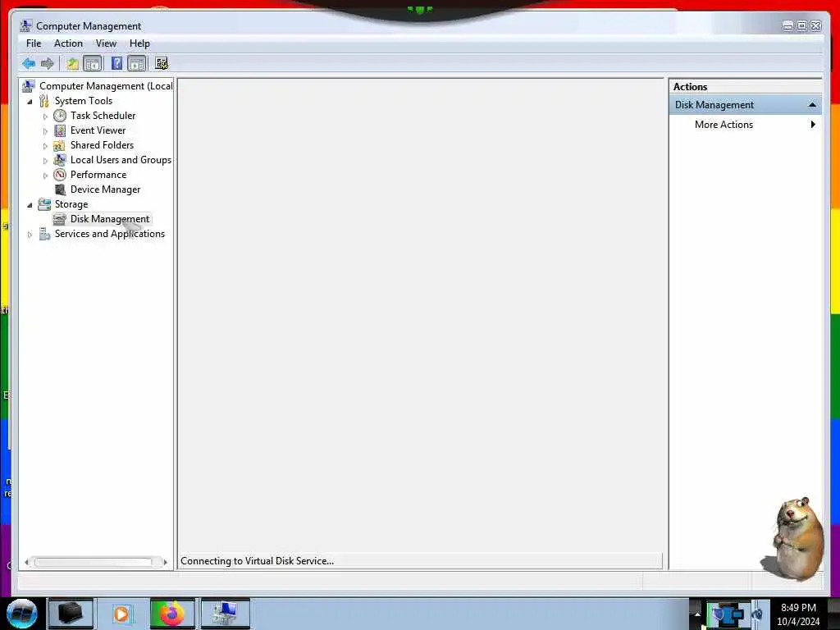Select Performance in the tree
The image size is (840, 630).
pyautogui.click(x=98, y=175)
